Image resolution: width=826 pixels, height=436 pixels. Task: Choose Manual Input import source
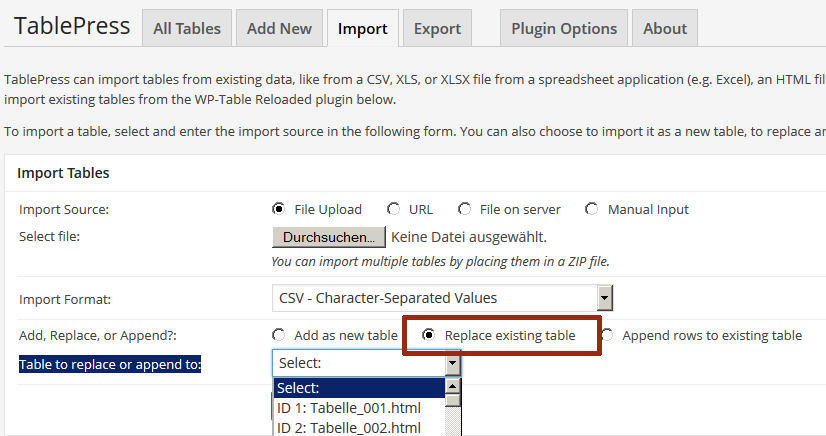(592, 209)
